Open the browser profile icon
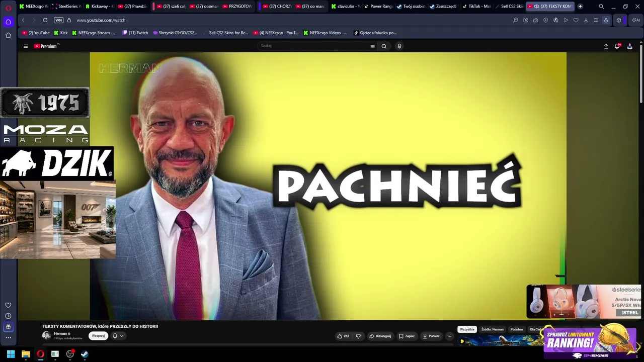Screen dimensions: 644x362 606,20
